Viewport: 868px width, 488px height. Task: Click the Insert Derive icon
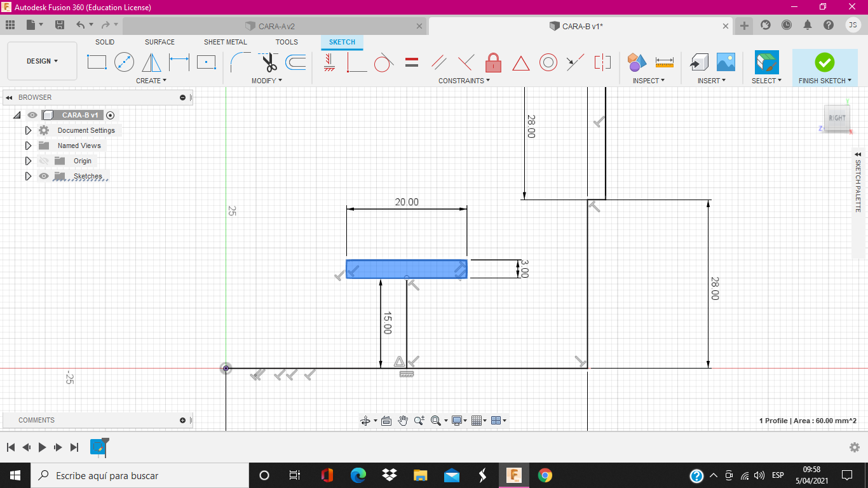click(x=699, y=62)
